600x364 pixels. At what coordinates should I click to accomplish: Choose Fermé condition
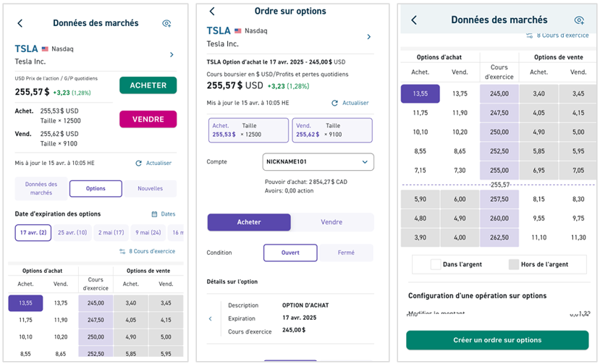(346, 253)
